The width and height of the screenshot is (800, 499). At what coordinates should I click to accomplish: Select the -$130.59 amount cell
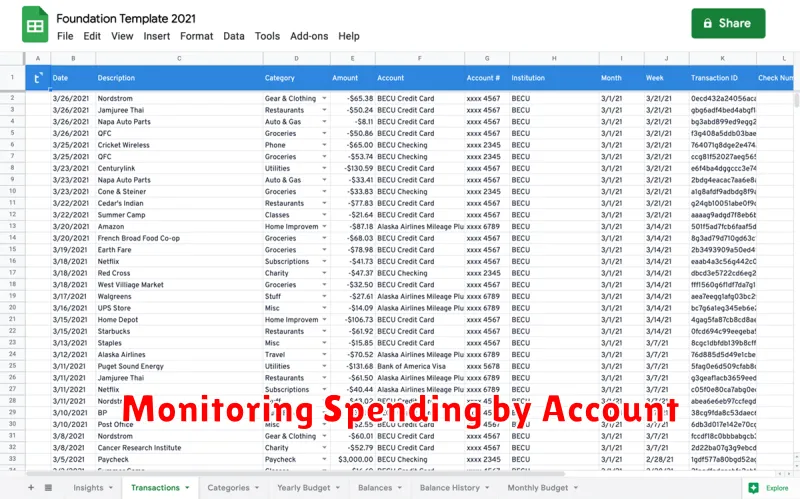[353, 168]
